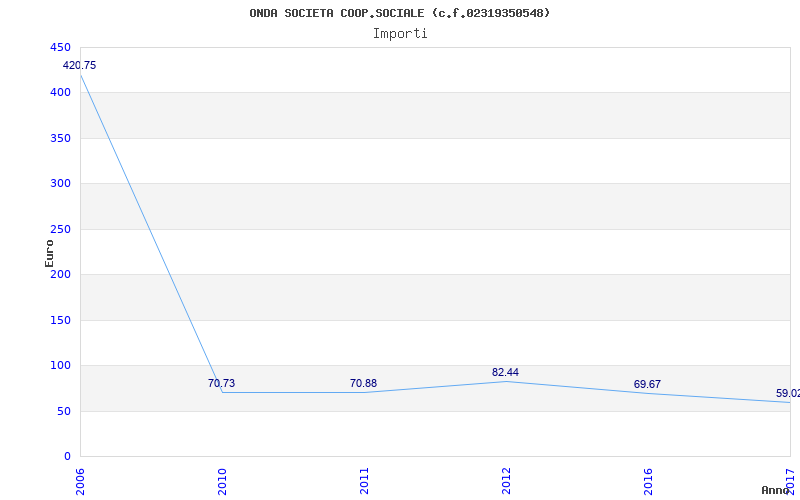Click the 150 y-axis tick label
Image resolution: width=800 pixels, height=500 pixels.
[60, 320]
